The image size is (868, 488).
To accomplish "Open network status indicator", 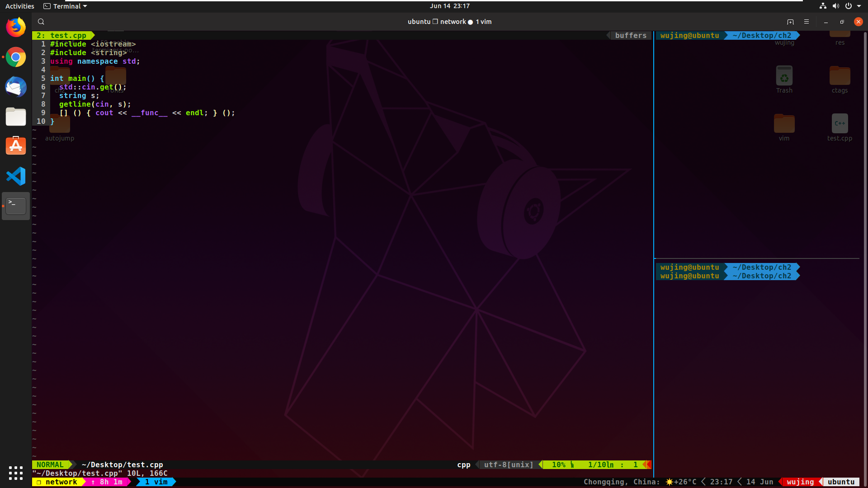I will point(823,6).
